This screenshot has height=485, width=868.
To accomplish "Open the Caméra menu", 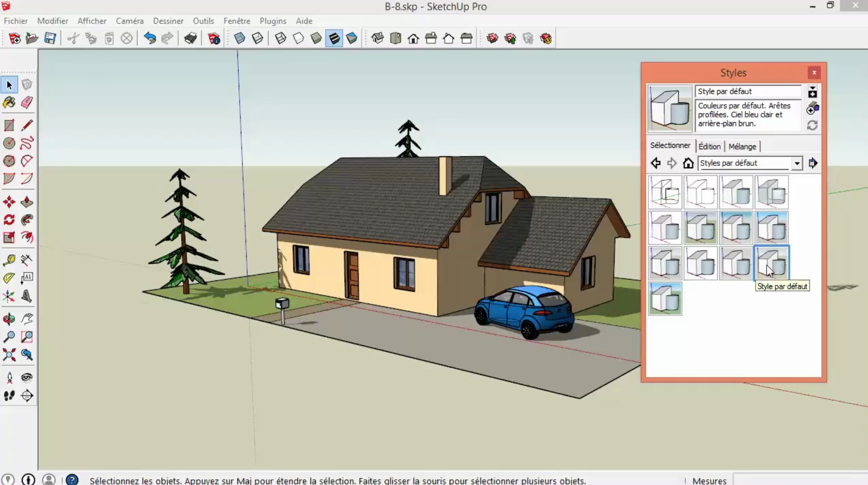I will [129, 21].
